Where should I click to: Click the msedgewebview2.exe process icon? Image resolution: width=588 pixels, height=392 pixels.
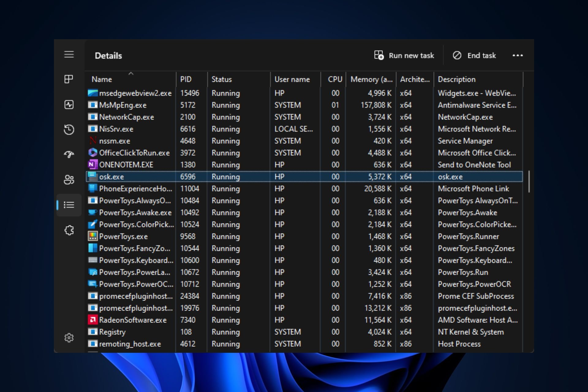[x=92, y=93]
